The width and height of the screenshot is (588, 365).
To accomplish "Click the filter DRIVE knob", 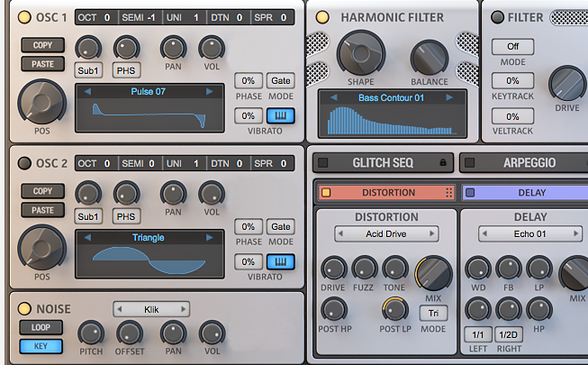I will click(x=567, y=84).
